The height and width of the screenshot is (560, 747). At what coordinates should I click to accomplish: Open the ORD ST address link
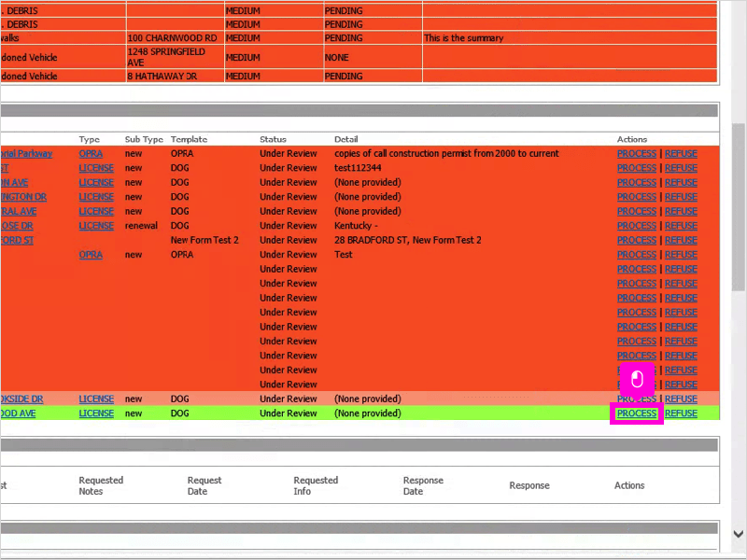tap(17, 240)
